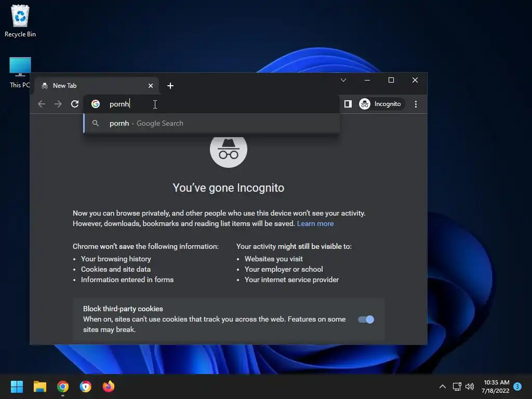Maximize the Chrome window
The image size is (532, 399).
click(391, 80)
